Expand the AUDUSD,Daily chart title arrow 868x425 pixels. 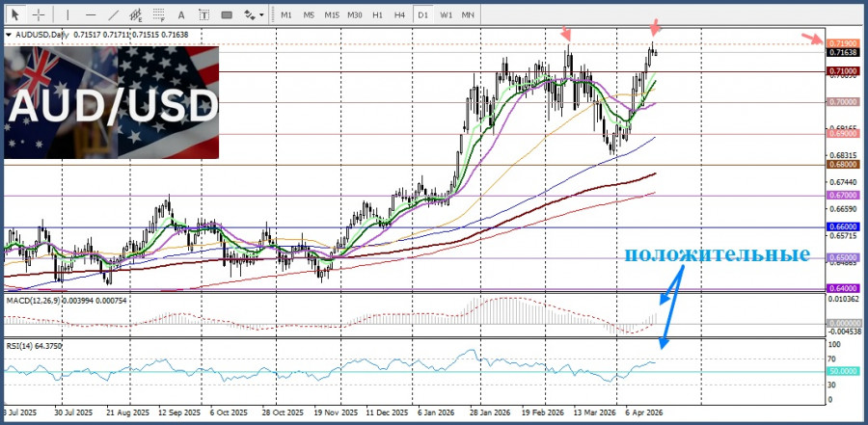pyautogui.click(x=10, y=35)
